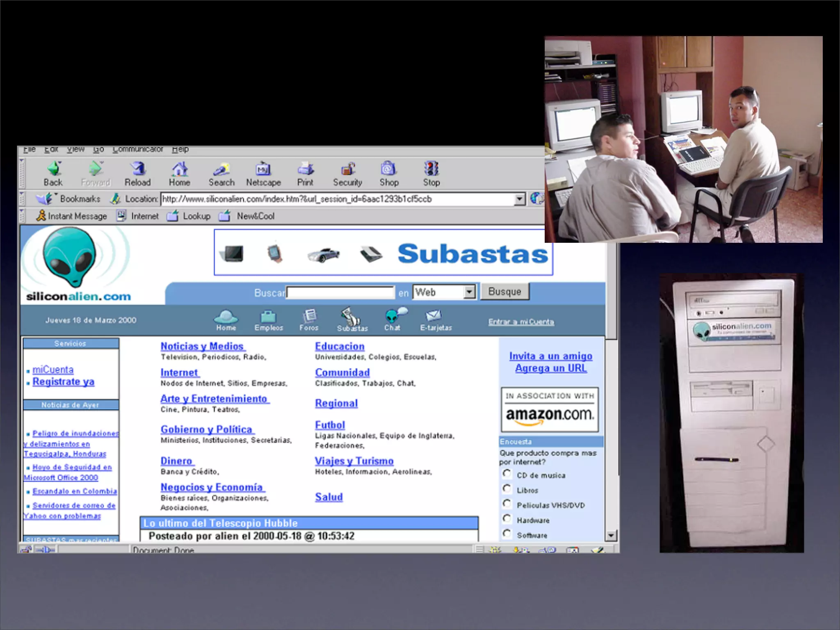
Task: Open the Empleos briefcase icon
Action: pyautogui.click(x=268, y=317)
